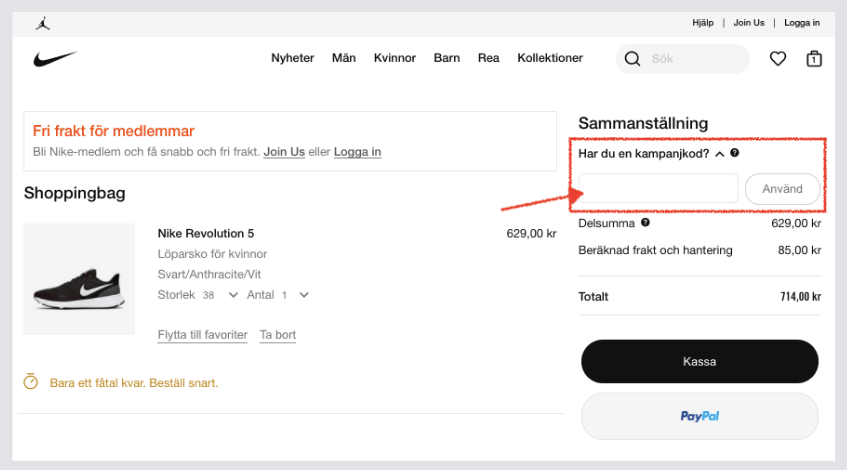Click the Hjälp link in top bar

[703, 23]
